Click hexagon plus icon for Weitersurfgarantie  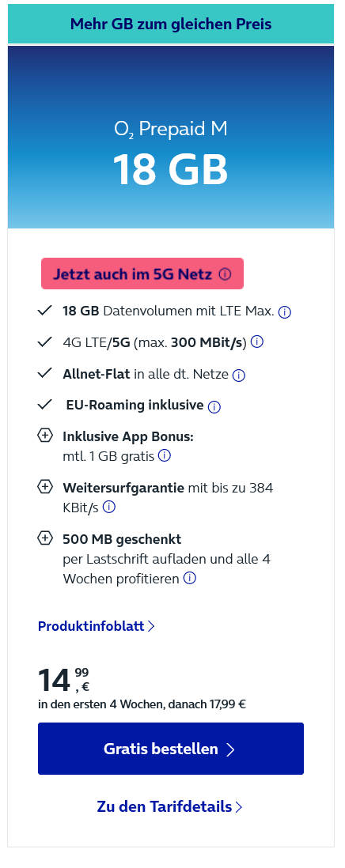[x=45, y=487]
